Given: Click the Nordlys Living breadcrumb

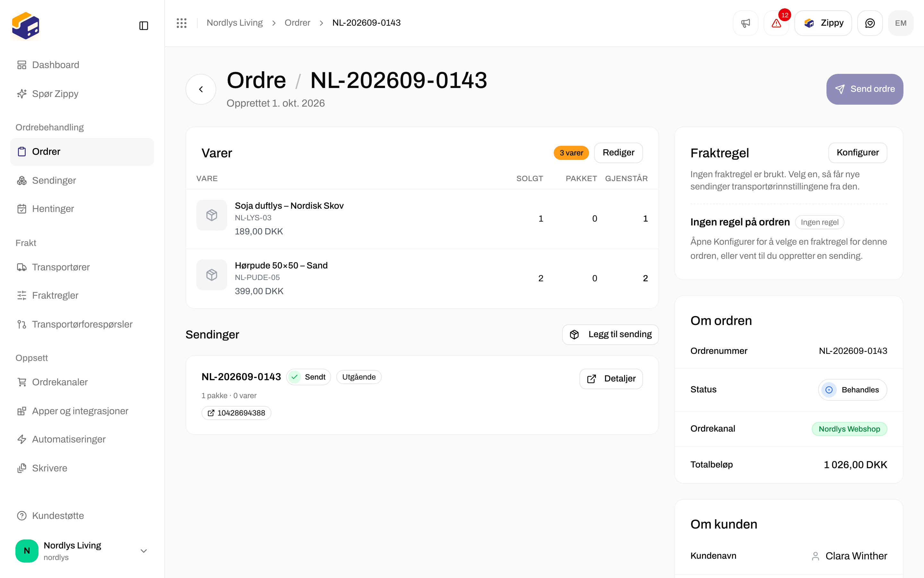Looking at the screenshot, I should pos(235,23).
